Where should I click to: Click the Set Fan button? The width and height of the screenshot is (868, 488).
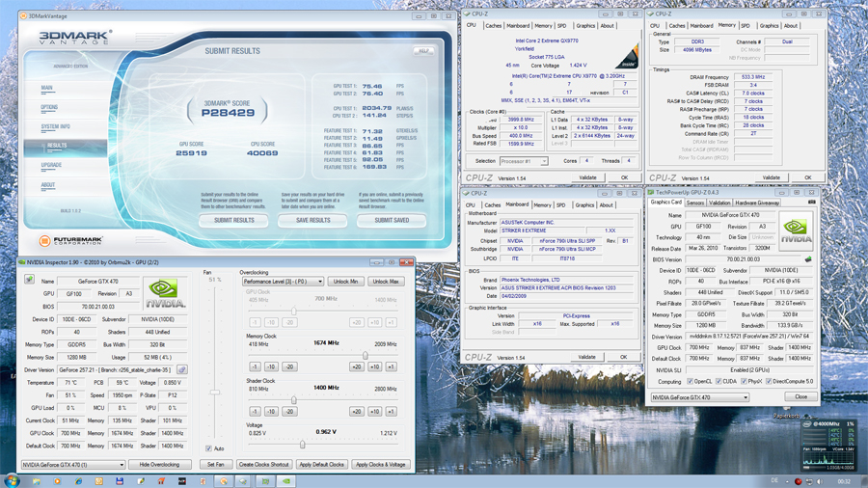tap(215, 465)
